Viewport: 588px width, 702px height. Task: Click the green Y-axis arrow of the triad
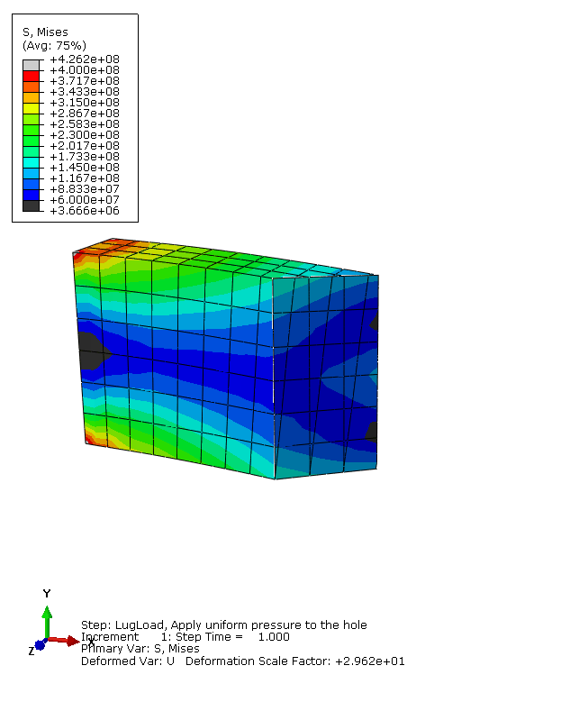(x=47, y=618)
